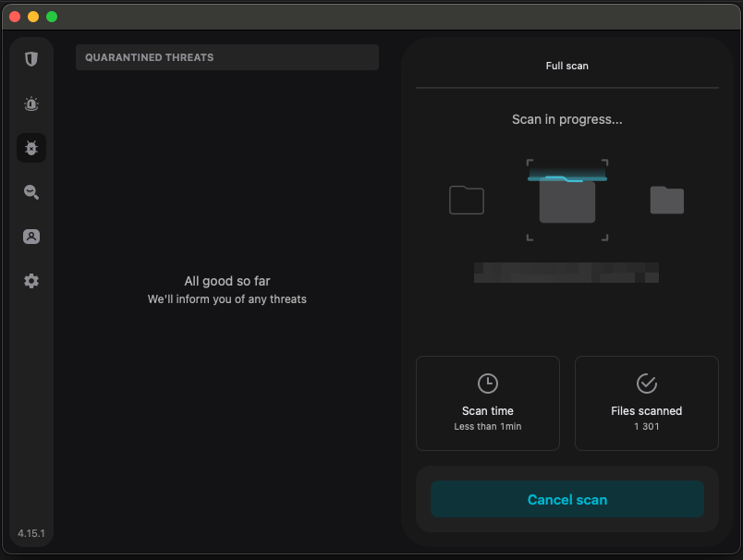743x560 pixels.
Task: Click the '1 301' files count
Action: [x=646, y=426]
